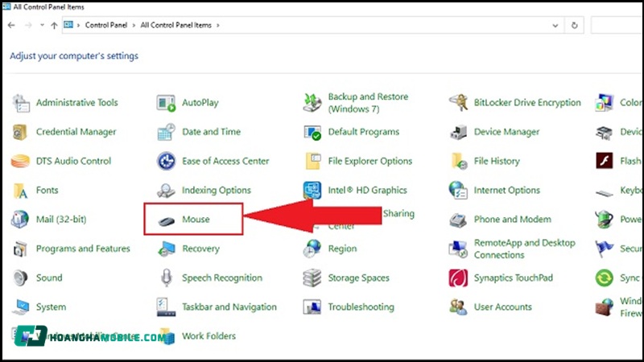The height and width of the screenshot is (362, 644).
Task: Select the All Control Panel Items breadcrumb
Action: (x=175, y=26)
